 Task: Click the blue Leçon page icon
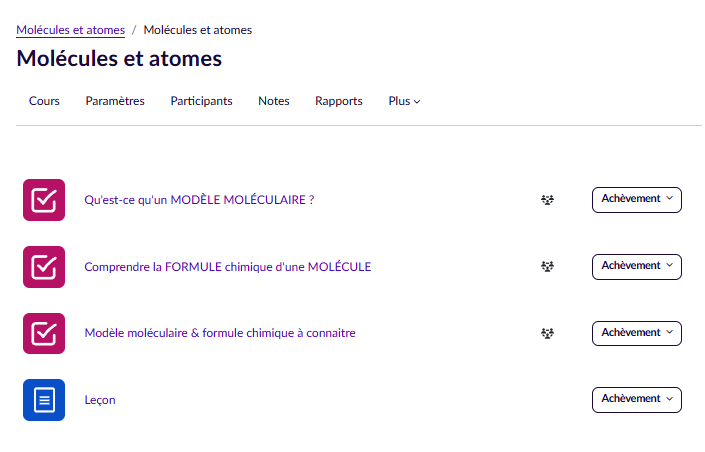[44, 400]
